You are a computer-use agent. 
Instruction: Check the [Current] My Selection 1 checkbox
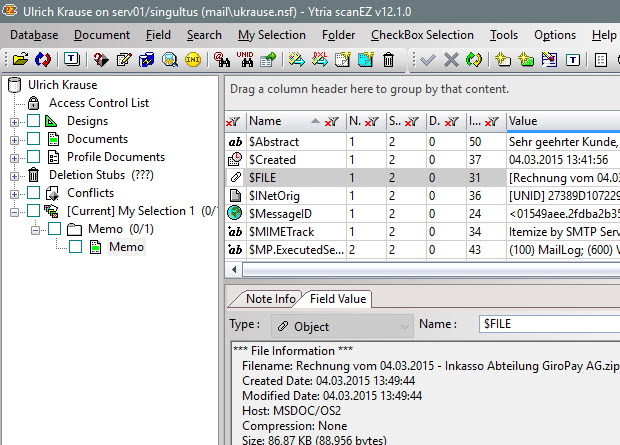[x=34, y=211]
